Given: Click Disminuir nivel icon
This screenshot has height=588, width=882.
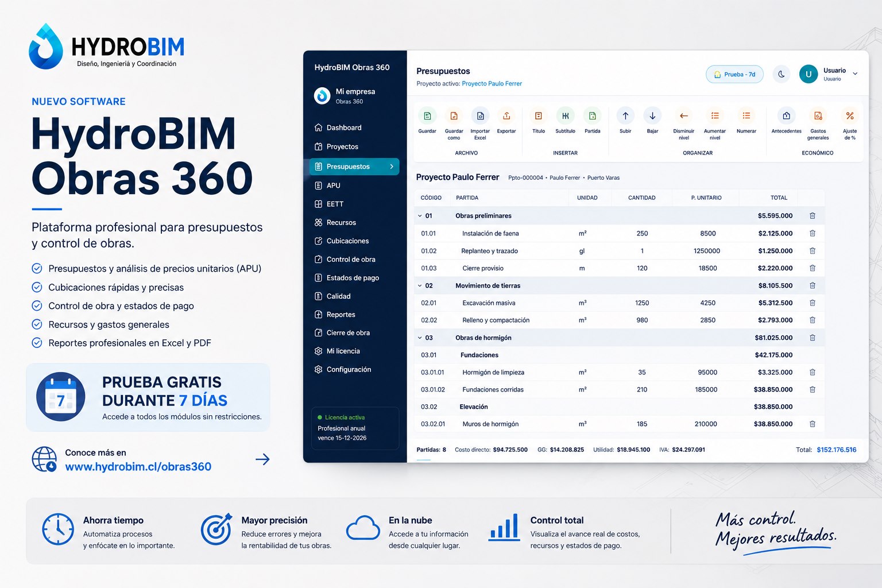Looking at the screenshot, I should (x=684, y=116).
